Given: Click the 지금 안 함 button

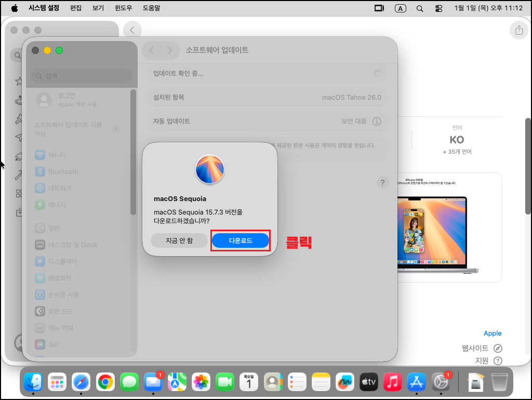Looking at the screenshot, I should coord(179,241).
